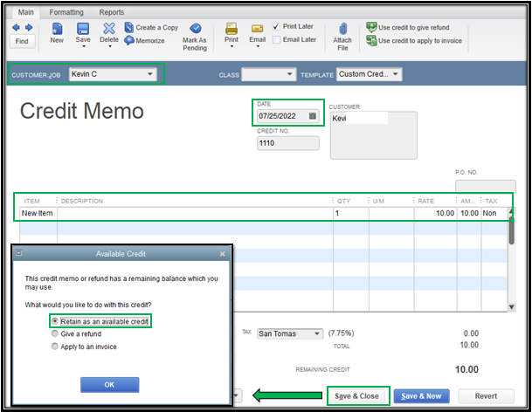Switch to the Formatting tab

point(66,12)
